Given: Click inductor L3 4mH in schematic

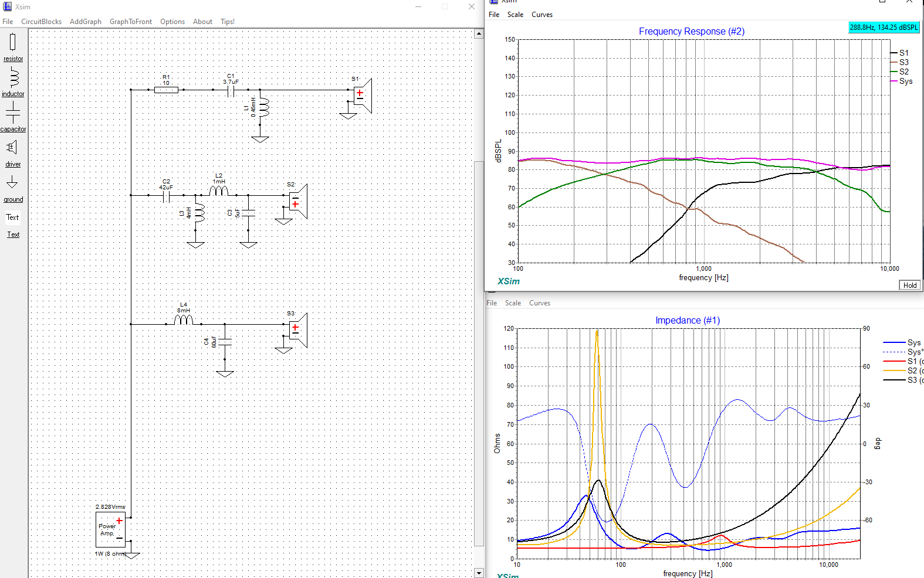Looking at the screenshot, I should point(199,213).
